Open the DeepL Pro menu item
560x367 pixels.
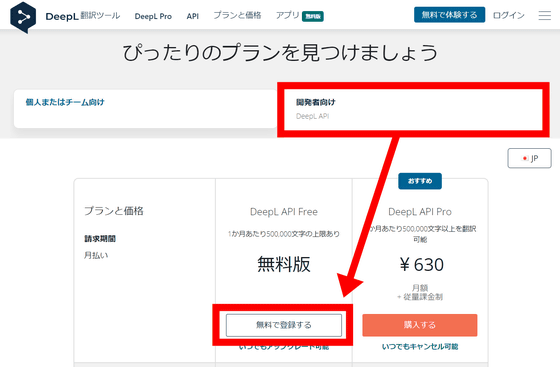pyautogui.click(x=153, y=16)
